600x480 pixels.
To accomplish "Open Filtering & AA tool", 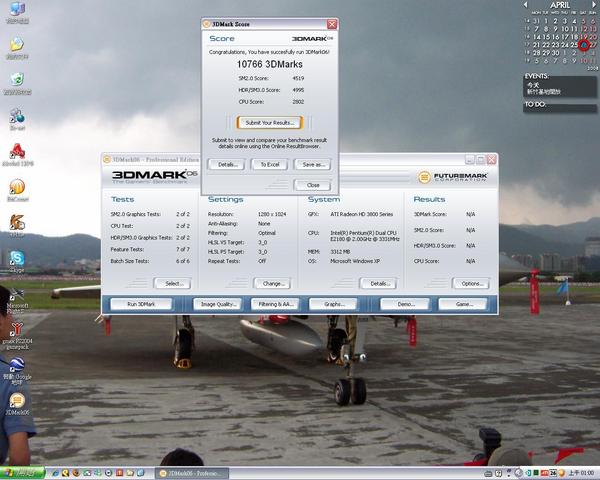I will 276,304.
